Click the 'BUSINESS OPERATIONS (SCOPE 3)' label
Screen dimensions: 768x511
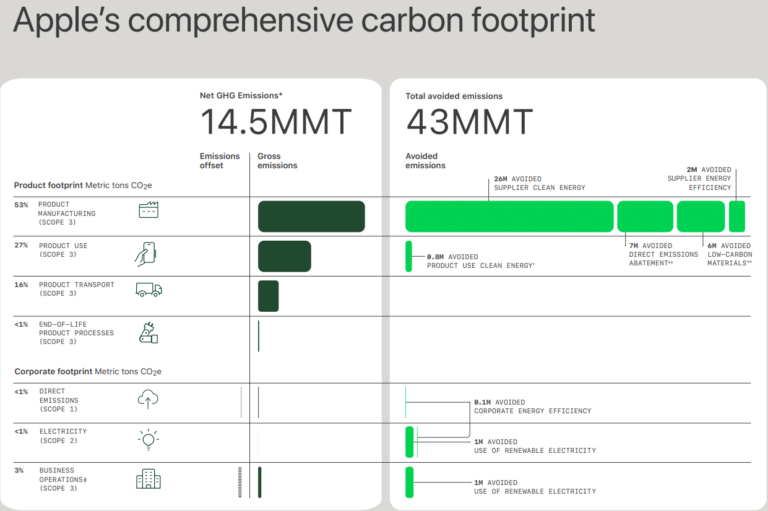click(61, 479)
